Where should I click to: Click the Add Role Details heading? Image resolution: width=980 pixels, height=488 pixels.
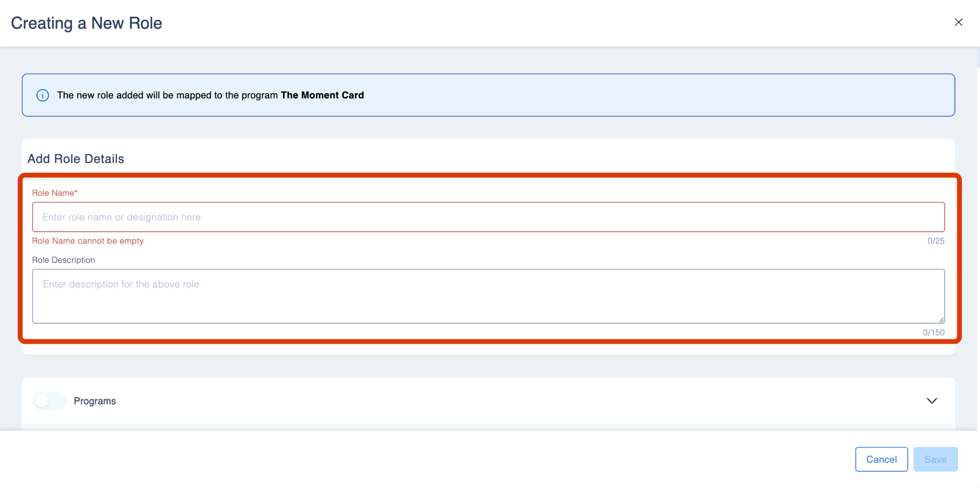(76, 159)
